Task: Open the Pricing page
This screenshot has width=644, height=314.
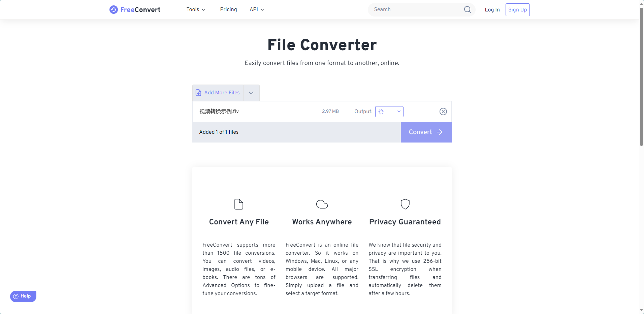Action: pyautogui.click(x=228, y=9)
